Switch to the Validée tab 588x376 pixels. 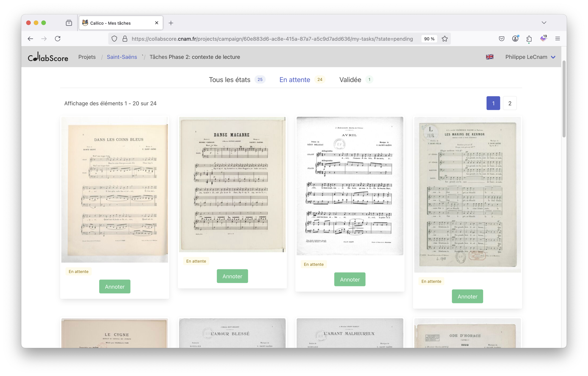tap(356, 80)
